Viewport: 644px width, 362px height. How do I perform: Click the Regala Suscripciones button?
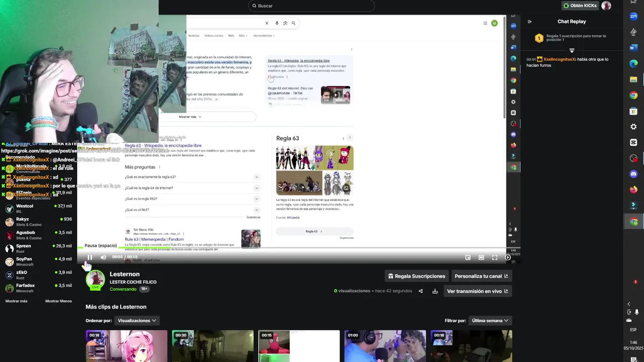[x=417, y=276]
